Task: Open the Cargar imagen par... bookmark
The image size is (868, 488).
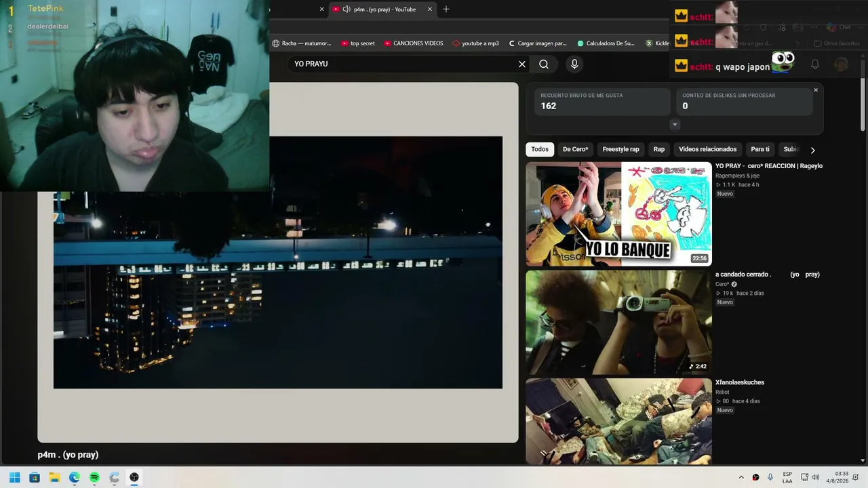Action: [x=538, y=43]
